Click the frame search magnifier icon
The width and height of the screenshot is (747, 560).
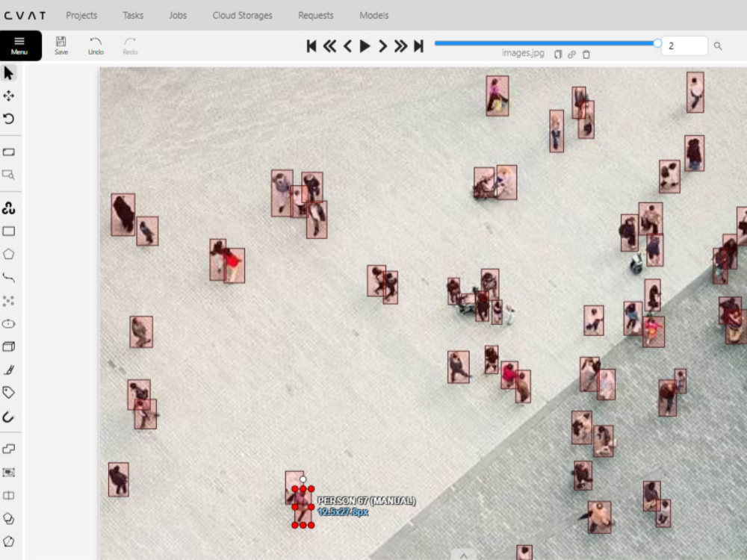[718, 46]
